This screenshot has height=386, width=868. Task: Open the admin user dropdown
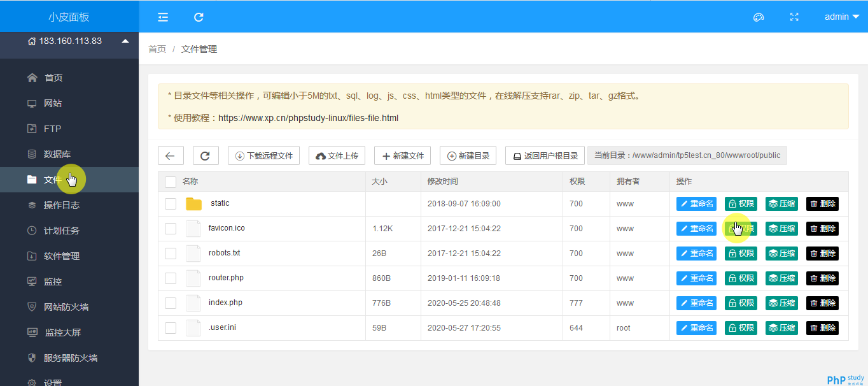pos(842,17)
